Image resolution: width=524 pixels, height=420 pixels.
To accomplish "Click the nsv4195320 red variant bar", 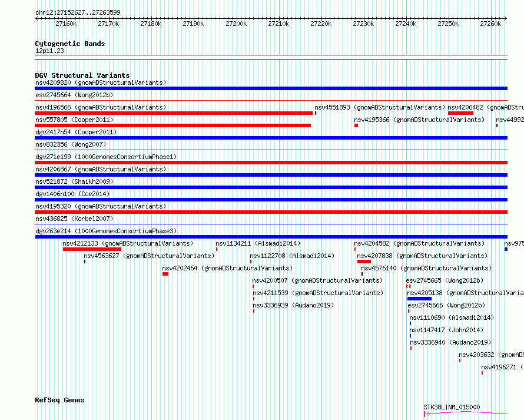I will click(x=271, y=212).
